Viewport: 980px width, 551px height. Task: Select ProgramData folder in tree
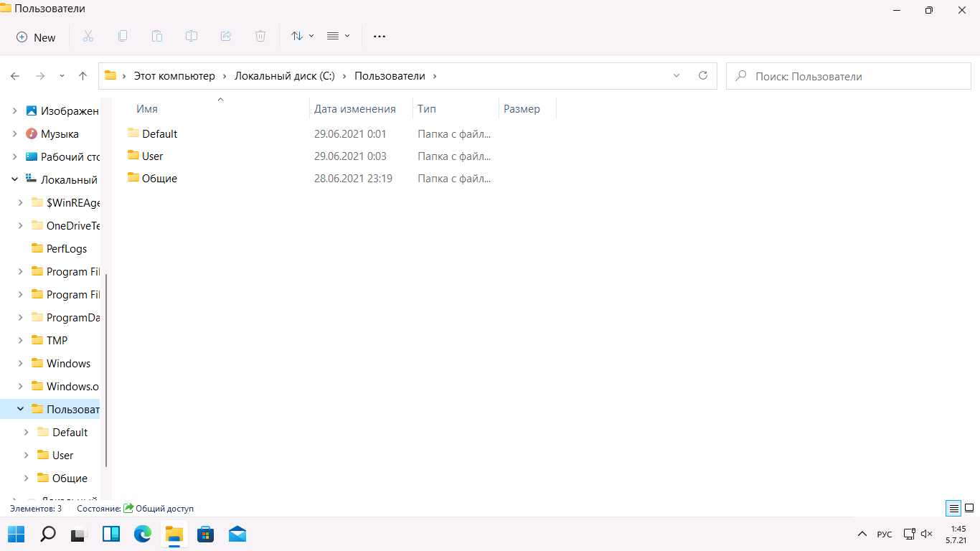[x=73, y=318]
